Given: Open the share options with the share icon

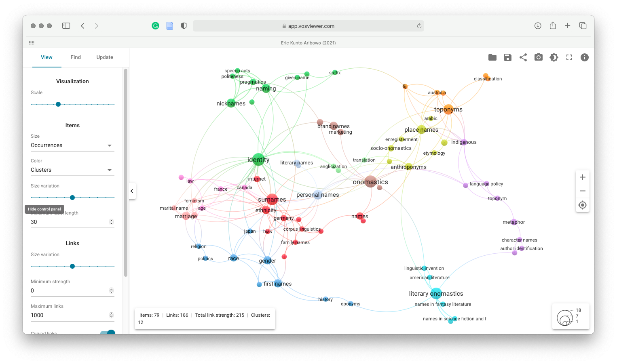Looking at the screenshot, I should tap(523, 57).
